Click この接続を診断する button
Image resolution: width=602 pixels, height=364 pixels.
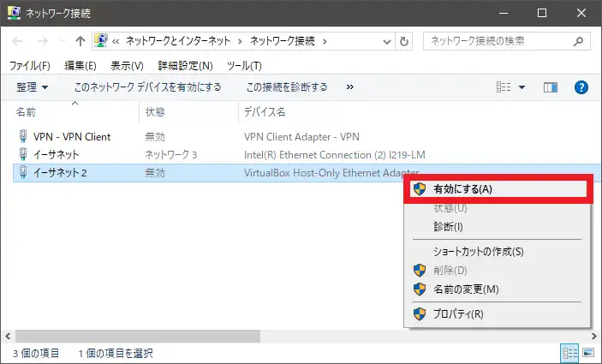286,87
